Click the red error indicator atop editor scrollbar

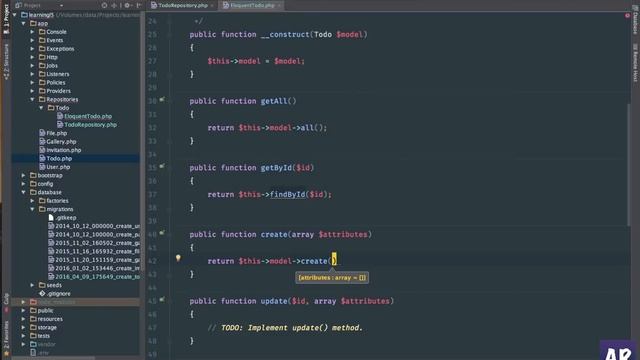pyautogui.click(x=627, y=16)
